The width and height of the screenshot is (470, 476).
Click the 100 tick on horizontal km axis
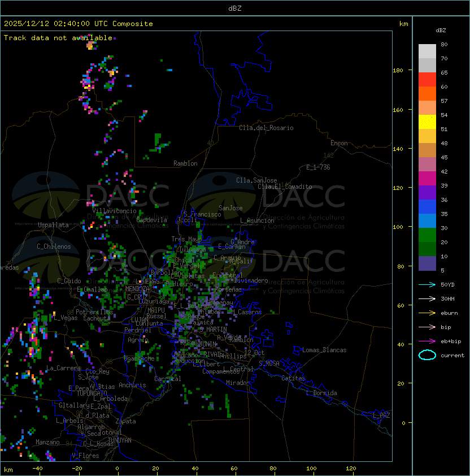pos(311,468)
